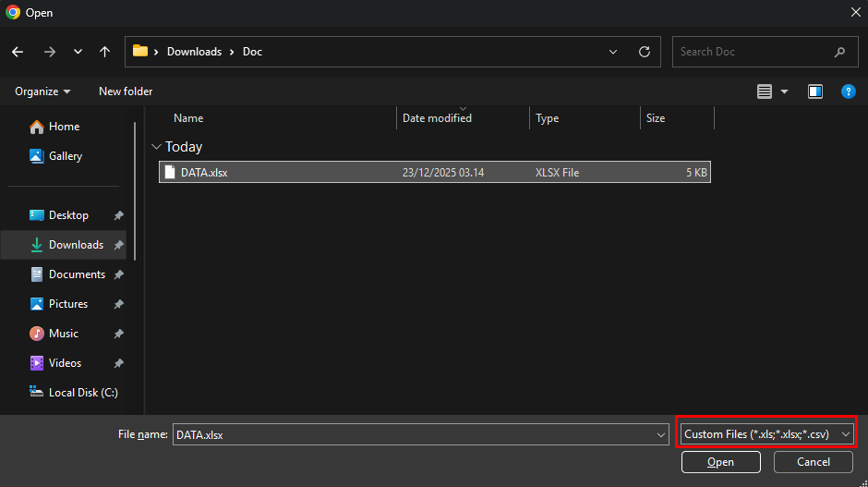This screenshot has height=487, width=868.
Task: Toggle the preview pane icon
Action: click(x=814, y=91)
